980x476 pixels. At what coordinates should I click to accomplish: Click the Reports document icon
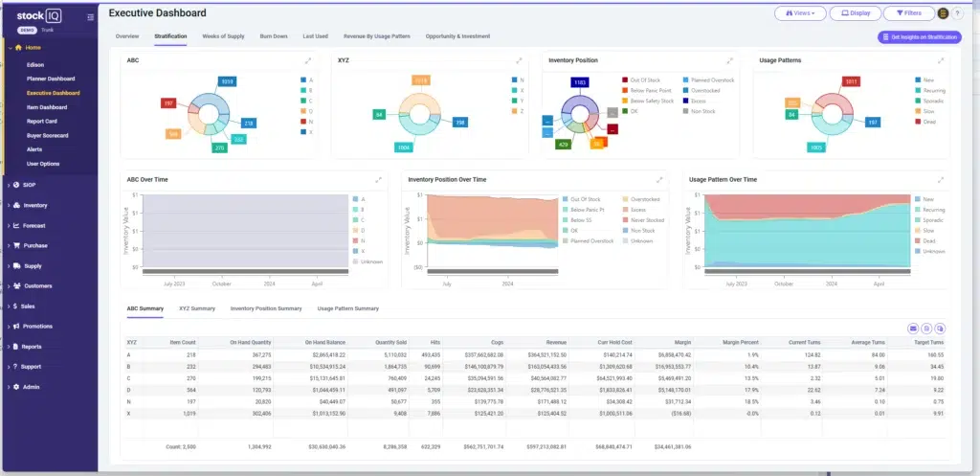[15, 347]
